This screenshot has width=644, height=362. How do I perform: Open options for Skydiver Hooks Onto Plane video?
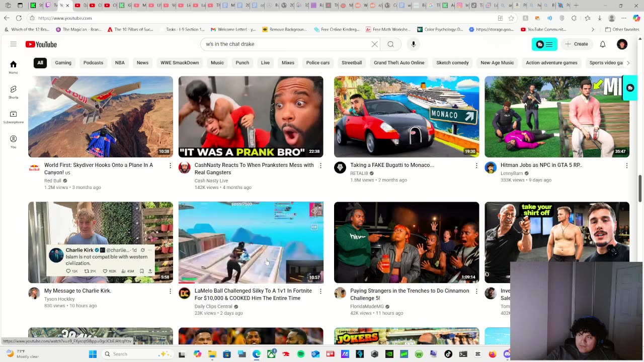click(x=170, y=165)
